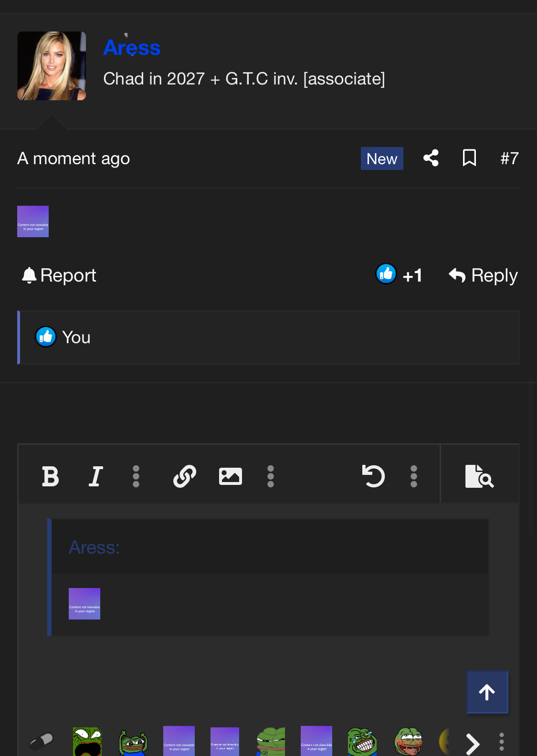Screen dimensions: 537x756
Task: Insert a link into the reply
Action: pyautogui.click(x=185, y=476)
